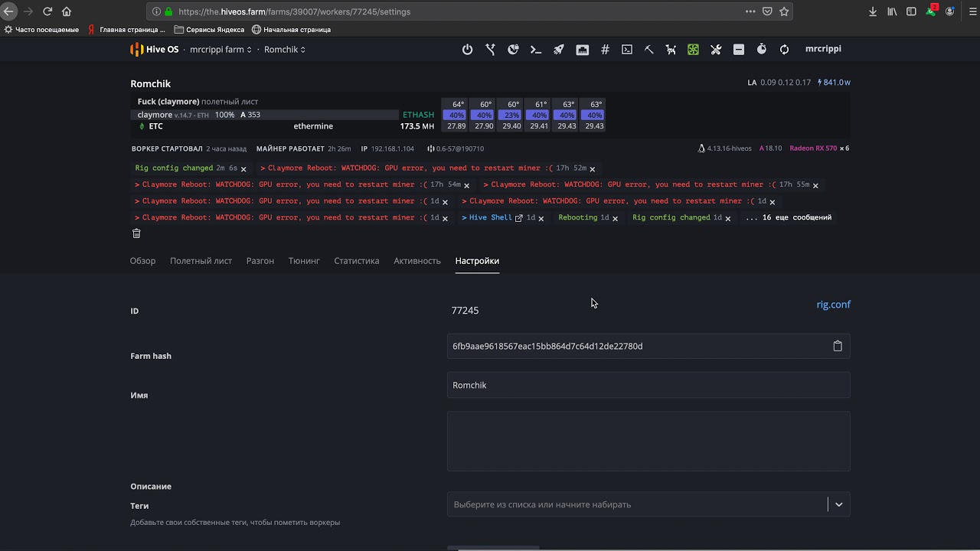Viewport: 980px width, 551px height.
Task: Switch to the Обзор tab
Action: 142,261
